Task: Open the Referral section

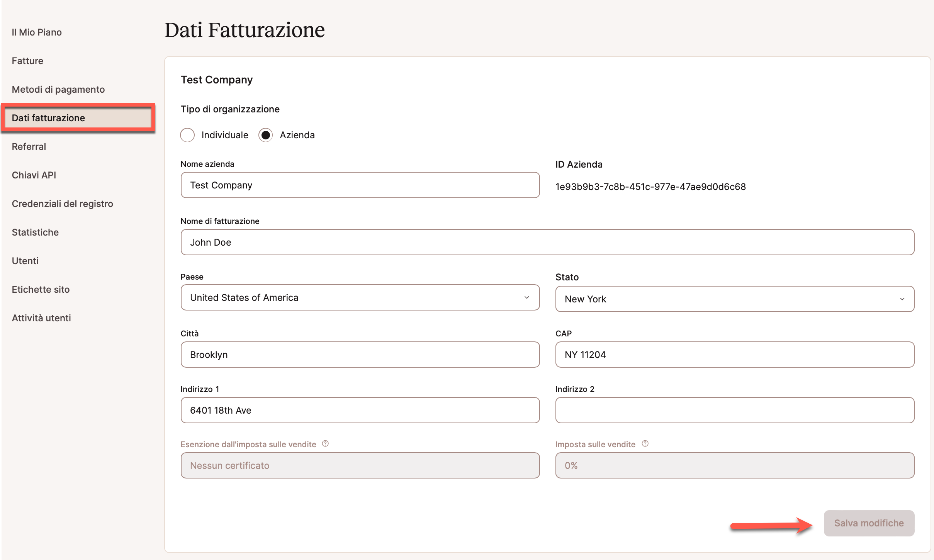Action: [x=29, y=146]
